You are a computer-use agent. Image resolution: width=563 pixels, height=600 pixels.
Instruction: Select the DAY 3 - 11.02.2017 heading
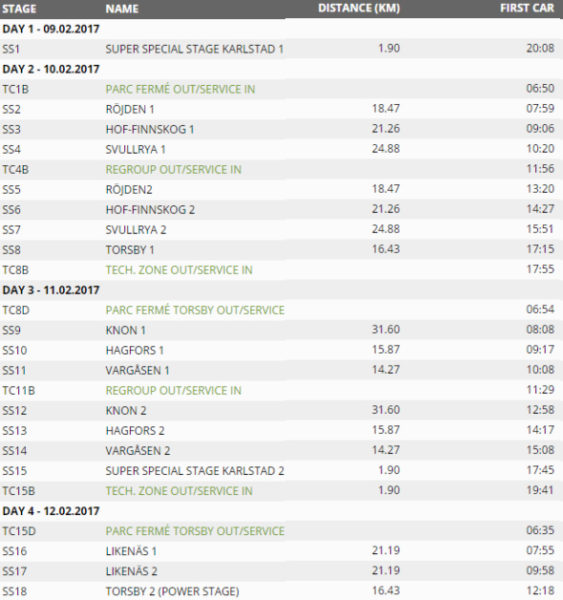(x=51, y=290)
